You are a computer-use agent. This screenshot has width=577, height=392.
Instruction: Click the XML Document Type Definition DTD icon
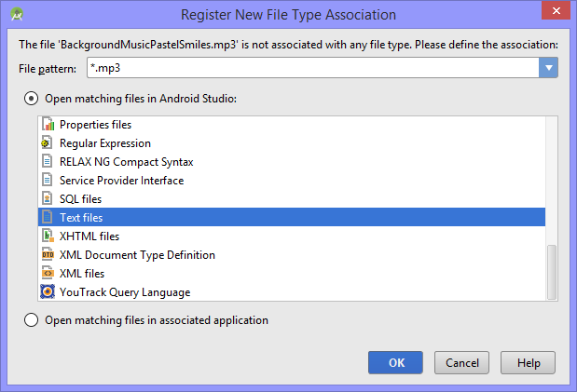48,254
